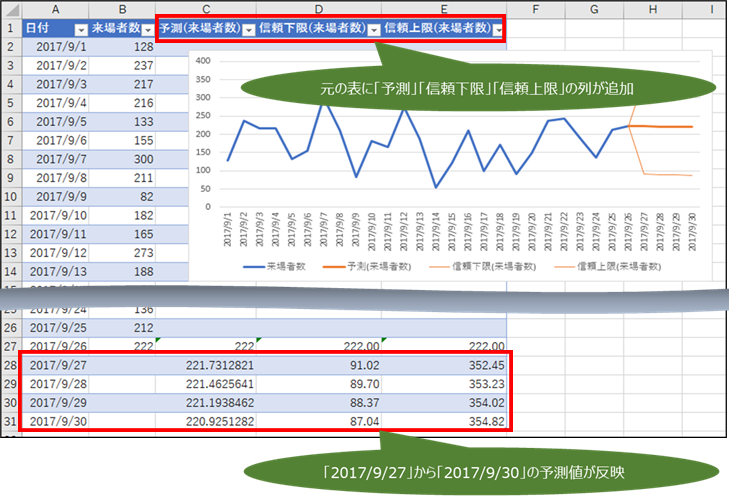The width and height of the screenshot is (729, 496).
Task: Select row 31 header
Action: pyautogui.click(x=11, y=422)
